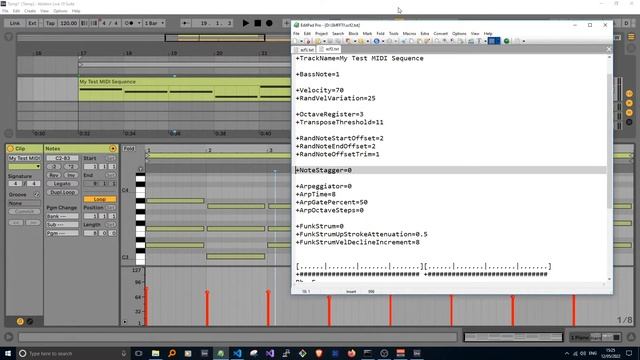The width and height of the screenshot is (640, 360).
Task: Open EditPad Pro File menu
Action: (x=296, y=33)
